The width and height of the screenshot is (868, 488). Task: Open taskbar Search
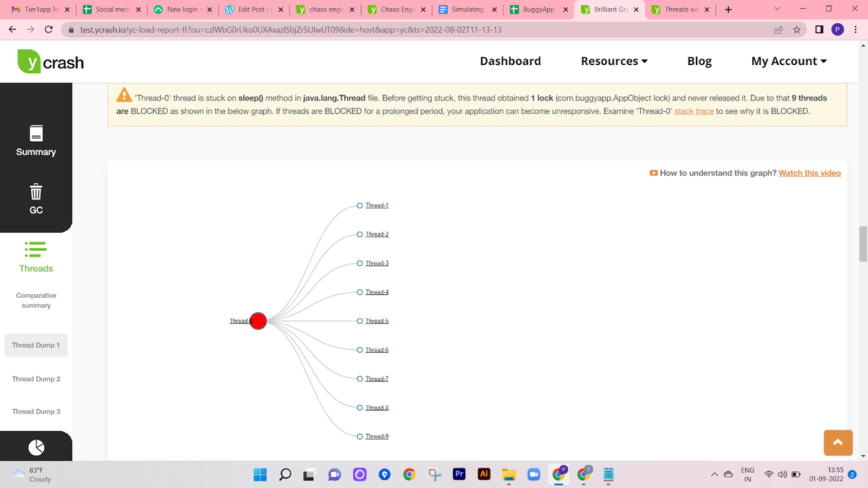(x=285, y=474)
